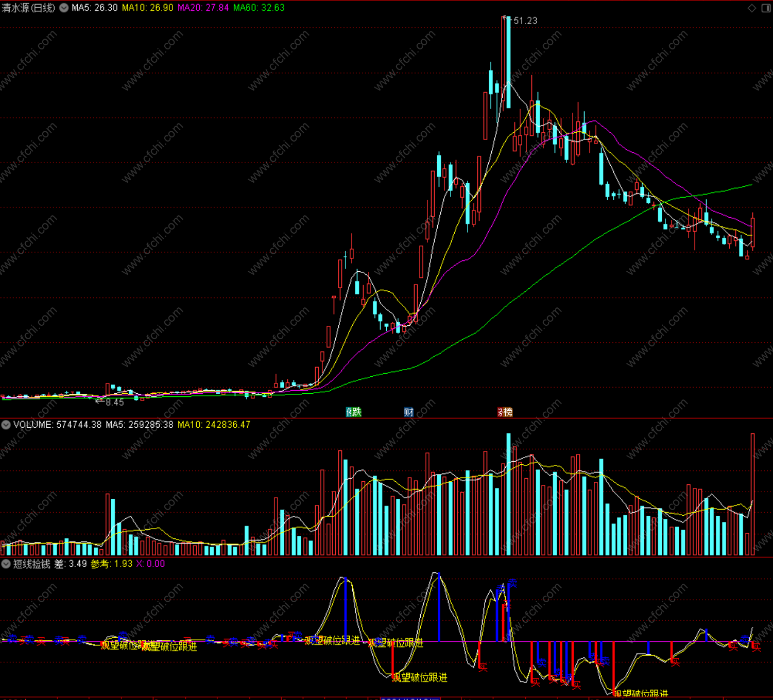Open the 短线捡钱 indicator dropdown arrow
Screen dimensions: 773x700
[x=6, y=564]
